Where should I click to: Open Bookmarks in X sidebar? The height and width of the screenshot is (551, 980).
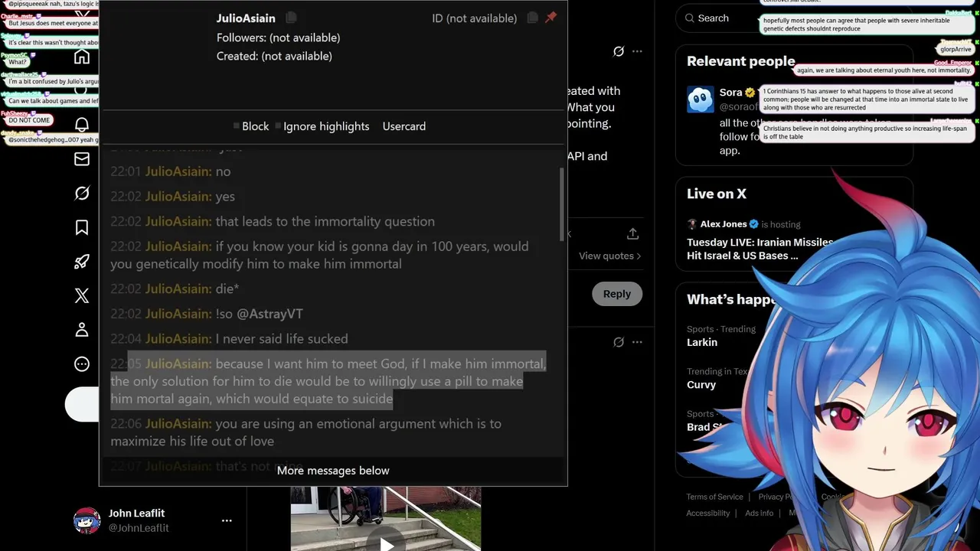tap(82, 227)
